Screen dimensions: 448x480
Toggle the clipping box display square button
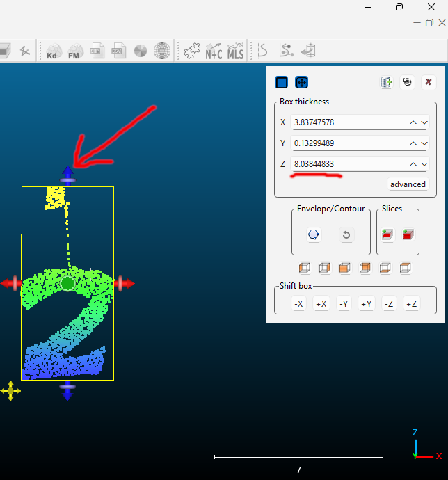click(282, 82)
